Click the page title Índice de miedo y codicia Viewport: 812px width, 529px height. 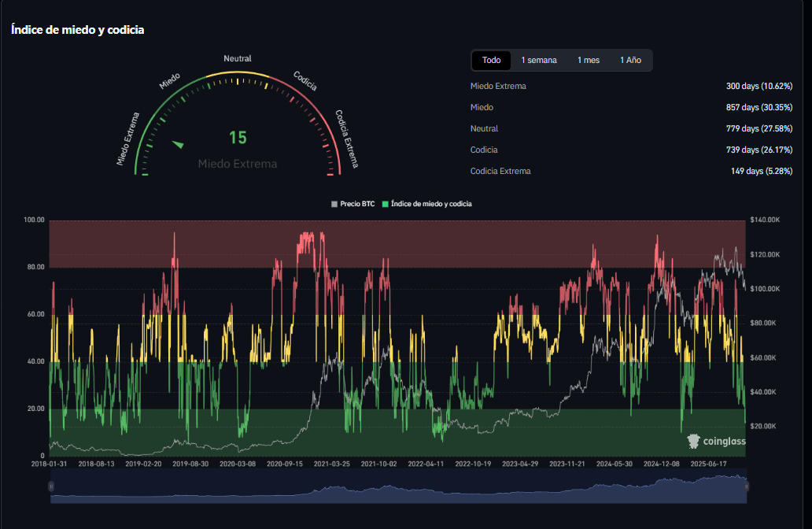(77, 30)
